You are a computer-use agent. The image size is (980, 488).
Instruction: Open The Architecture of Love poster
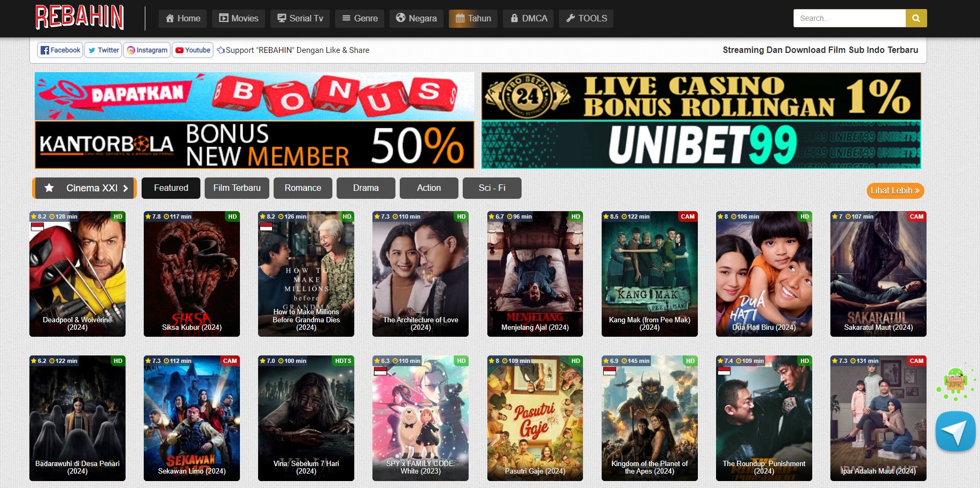tap(421, 274)
